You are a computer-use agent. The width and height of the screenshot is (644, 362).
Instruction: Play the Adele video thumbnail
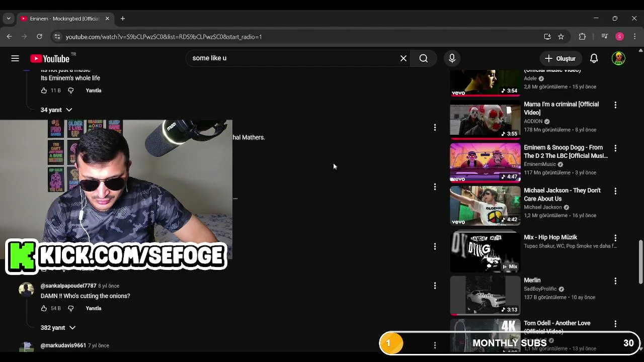pos(485,83)
